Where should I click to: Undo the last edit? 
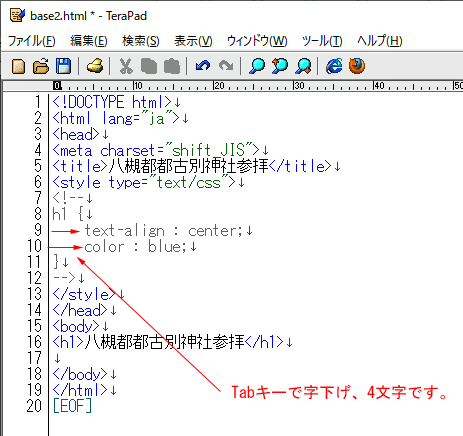tap(203, 66)
